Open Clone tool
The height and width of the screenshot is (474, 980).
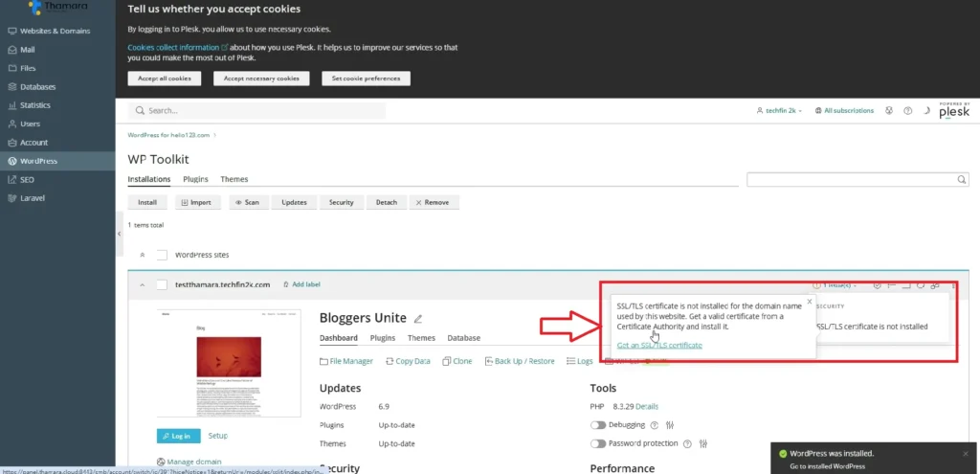(457, 361)
